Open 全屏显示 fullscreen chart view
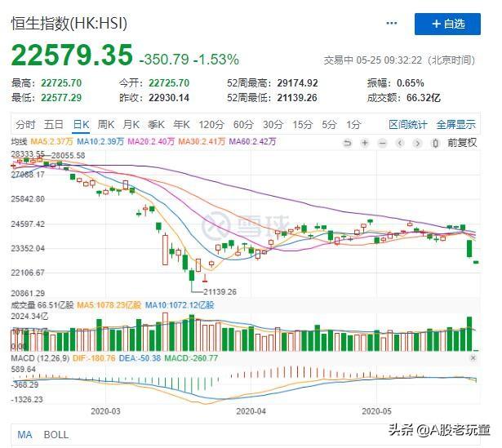The image size is (502, 448). [x=456, y=124]
